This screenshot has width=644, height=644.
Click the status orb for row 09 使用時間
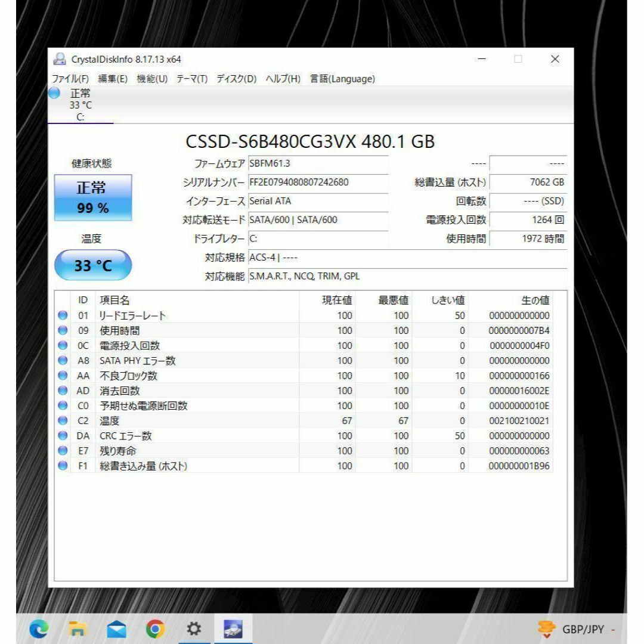[63, 330]
